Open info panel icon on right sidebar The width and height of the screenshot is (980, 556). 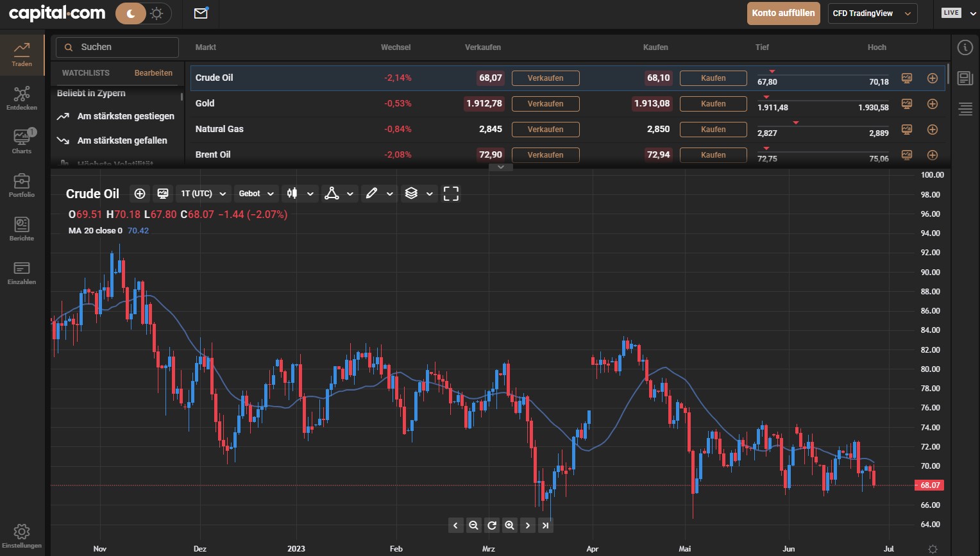[965, 47]
